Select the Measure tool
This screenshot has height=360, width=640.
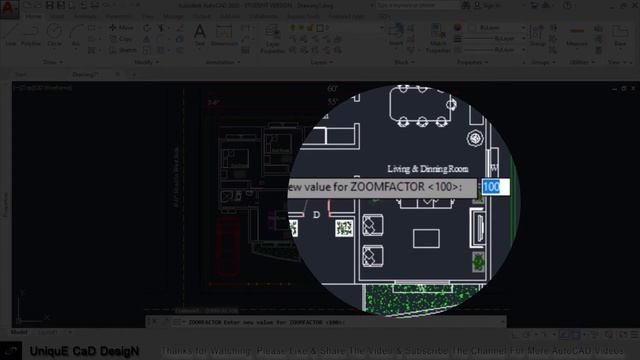577,35
